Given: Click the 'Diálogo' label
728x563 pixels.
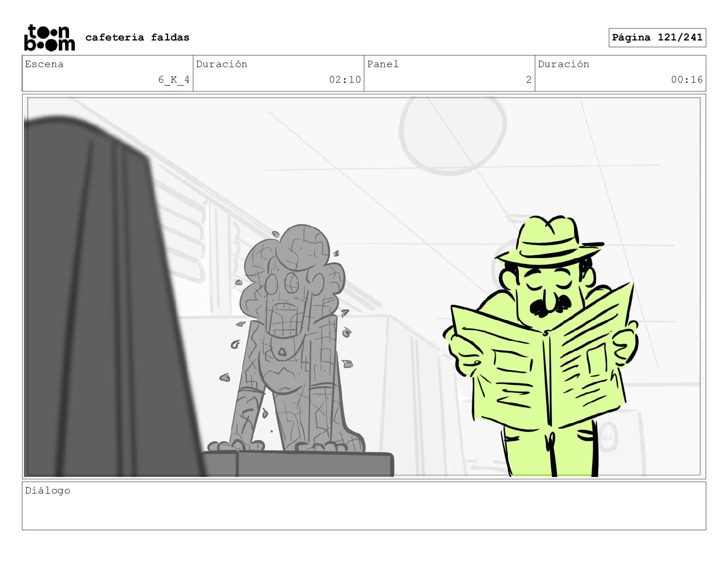Looking at the screenshot, I should tap(47, 490).
